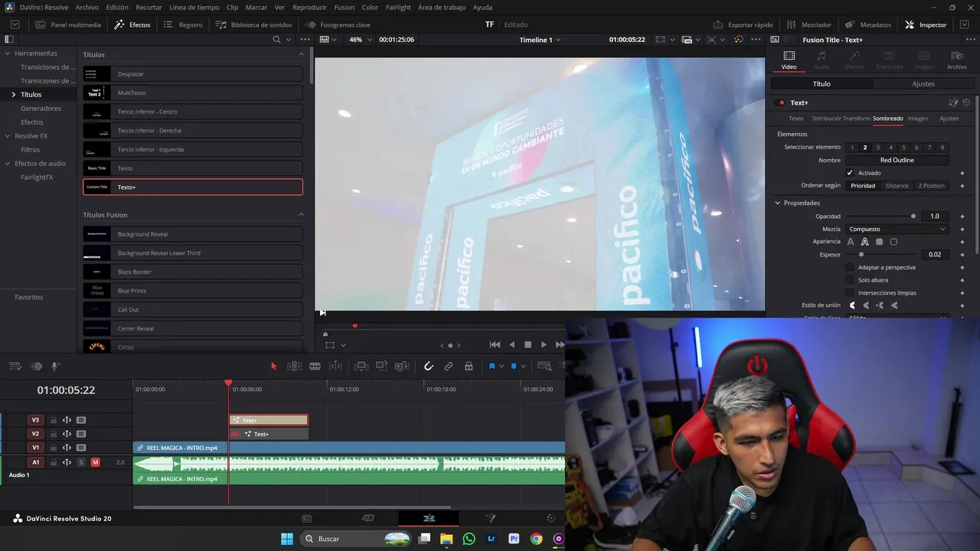Image resolution: width=980 pixels, height=551 pixels.
Task: Disable the V2 video track filmstrip icon
Action: (81, 434)
